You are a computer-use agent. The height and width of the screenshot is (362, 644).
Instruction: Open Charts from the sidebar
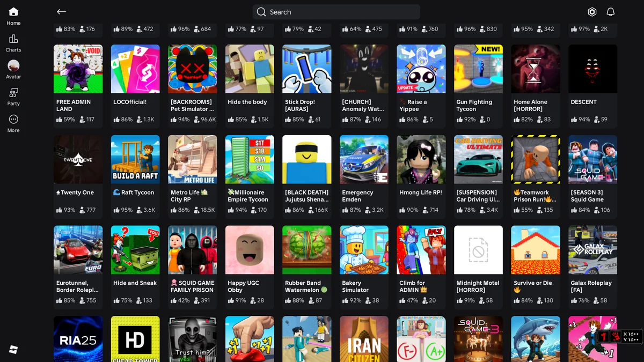point(13,43)
